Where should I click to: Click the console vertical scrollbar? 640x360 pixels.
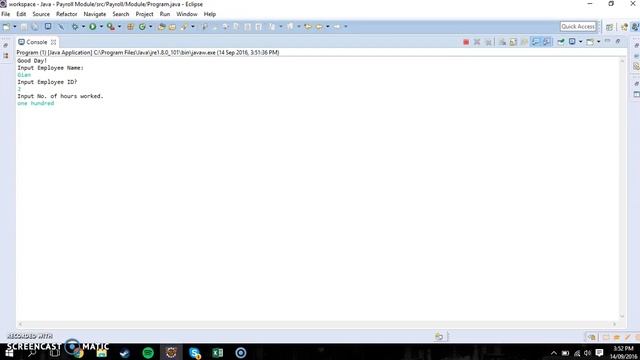click(622, 188)
